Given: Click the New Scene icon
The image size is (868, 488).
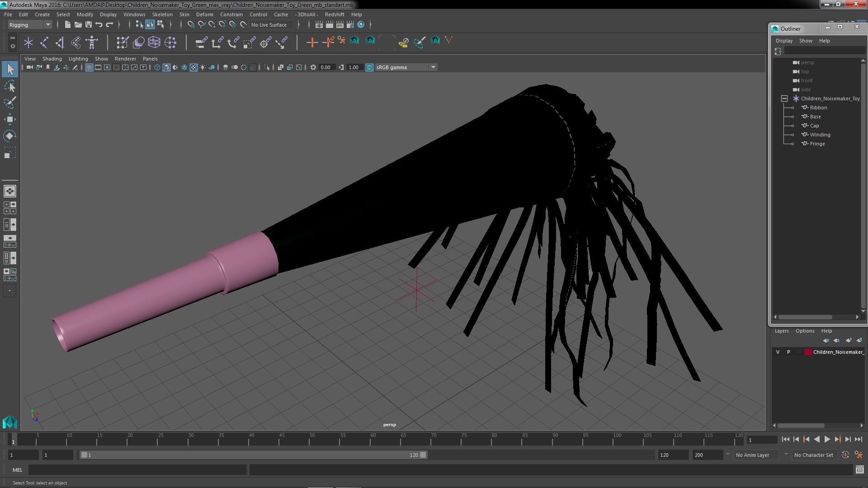Looking at the screenshot, I should (x=67, y=24).
